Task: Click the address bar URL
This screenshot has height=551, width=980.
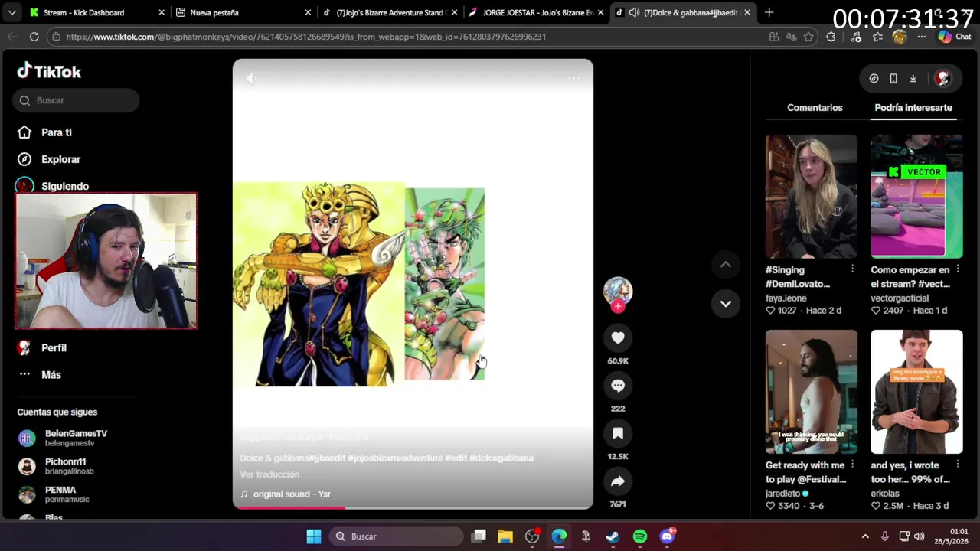Action: [x=306, y=37]
